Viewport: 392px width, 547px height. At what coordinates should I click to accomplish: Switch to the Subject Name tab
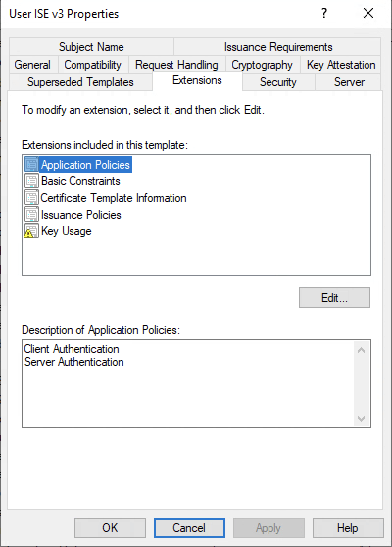[x=91, y=47]
